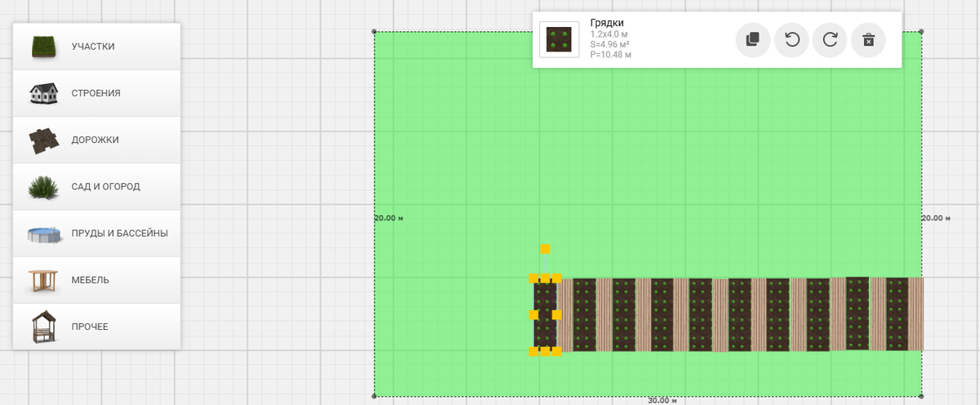
Task: Click the plot's top-left corner node
Action: point(375,32)
